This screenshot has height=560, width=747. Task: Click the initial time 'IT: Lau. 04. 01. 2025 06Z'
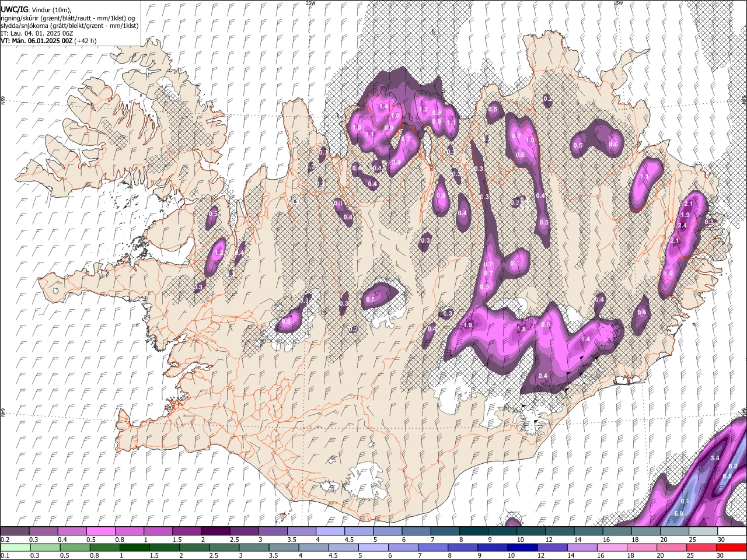(x=37, y=33)
